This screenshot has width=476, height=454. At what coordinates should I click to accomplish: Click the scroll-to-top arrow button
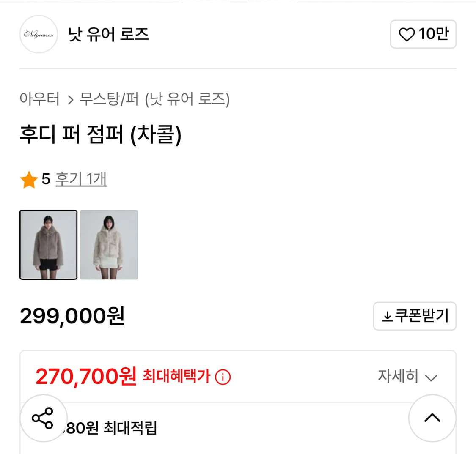click(x=432, y=418)
